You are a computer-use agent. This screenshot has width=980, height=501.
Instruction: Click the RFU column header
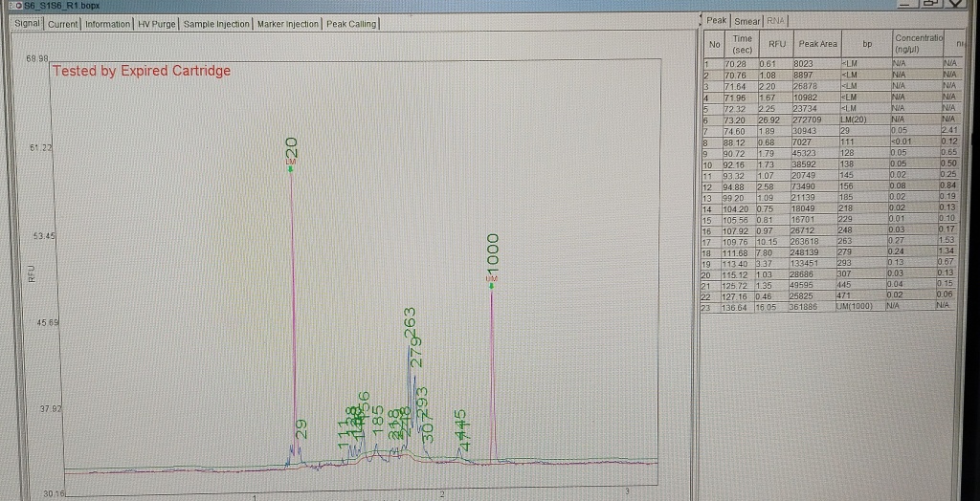pyautogui.click(x=775, y=43)
